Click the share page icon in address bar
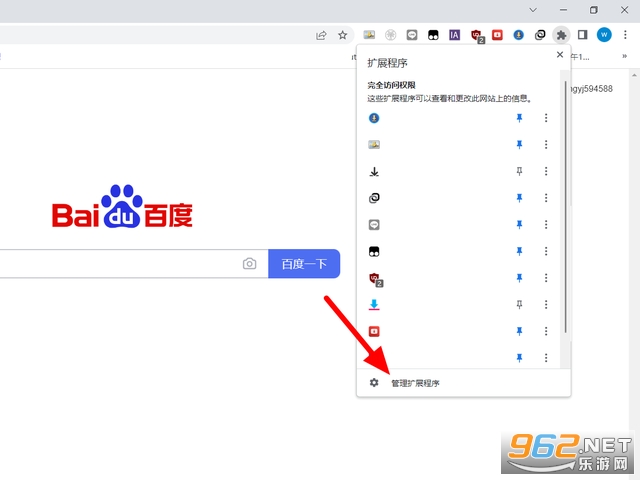Image resolution: width=640 pixels, height=480 pixels. point(321,35)
